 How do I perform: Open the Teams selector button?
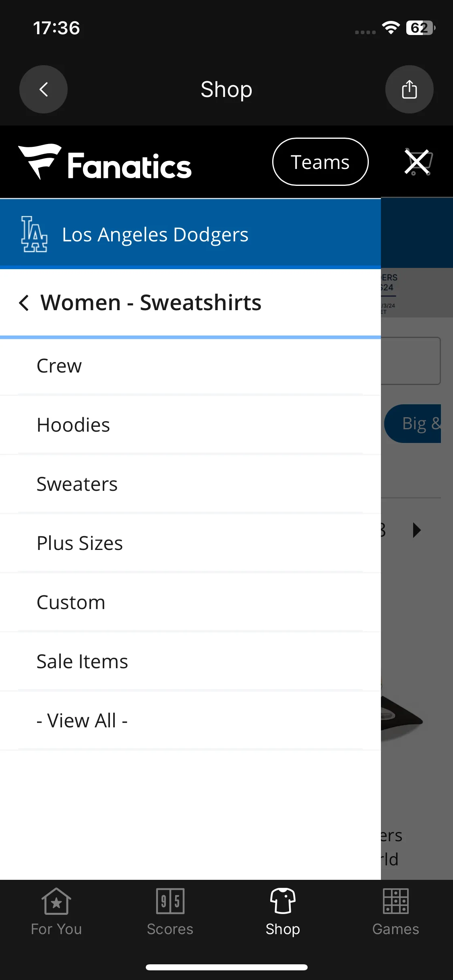pyautogui.click(x=321, y=162)
